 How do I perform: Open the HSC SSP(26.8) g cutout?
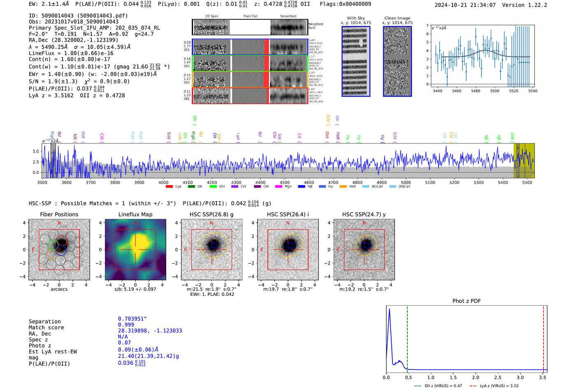[211, 250]
